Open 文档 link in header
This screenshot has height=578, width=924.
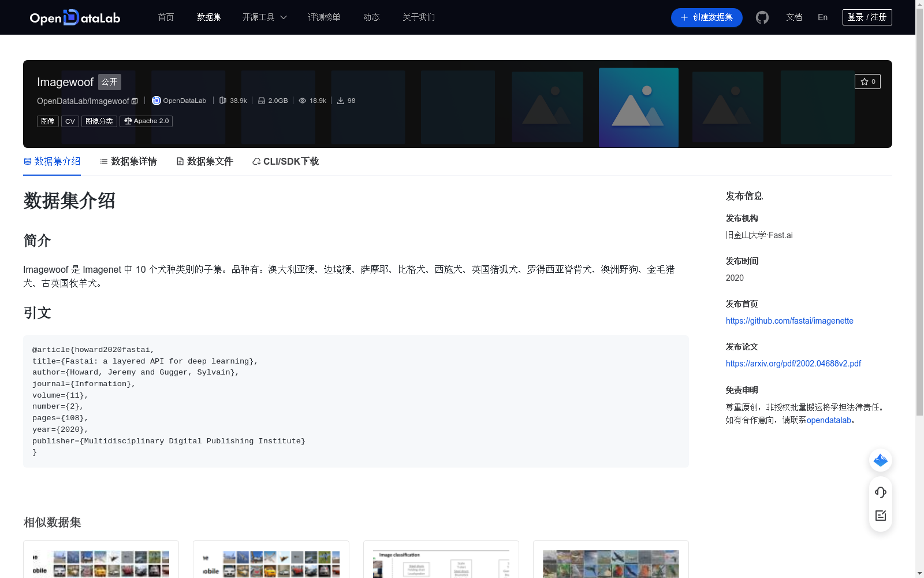point(794,17)
